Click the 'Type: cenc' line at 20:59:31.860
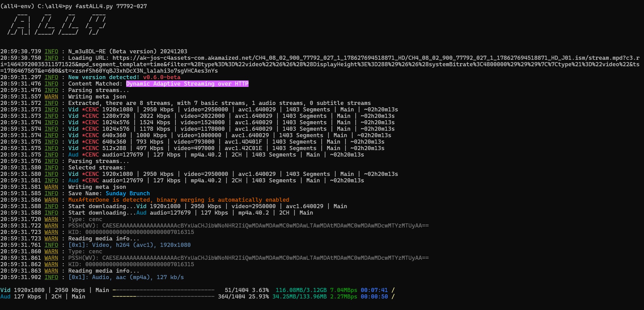This screenshot has width=644, height=310. click(x=85, y=252)
